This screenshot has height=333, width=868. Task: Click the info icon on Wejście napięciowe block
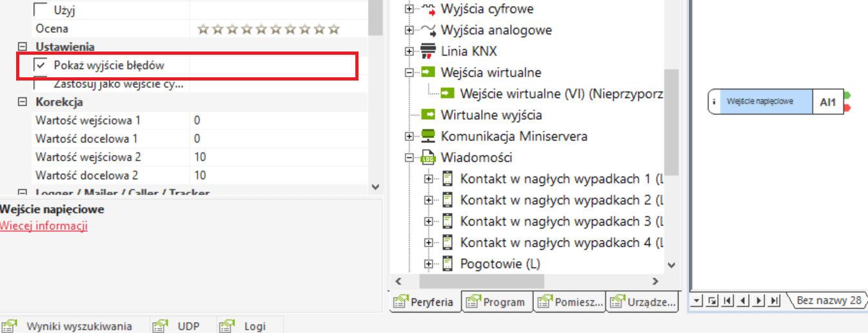pyautogui.click(x=714, y=102)
